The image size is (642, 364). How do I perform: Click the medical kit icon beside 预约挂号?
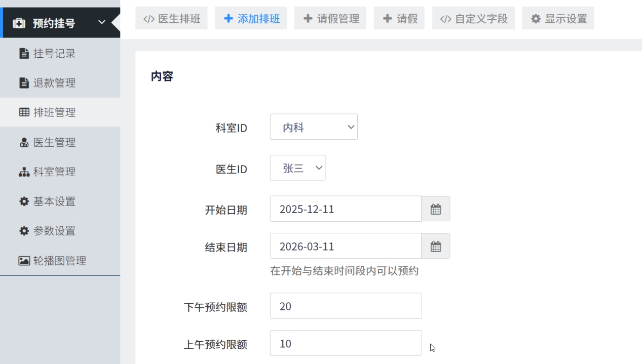tap(19, 23)
